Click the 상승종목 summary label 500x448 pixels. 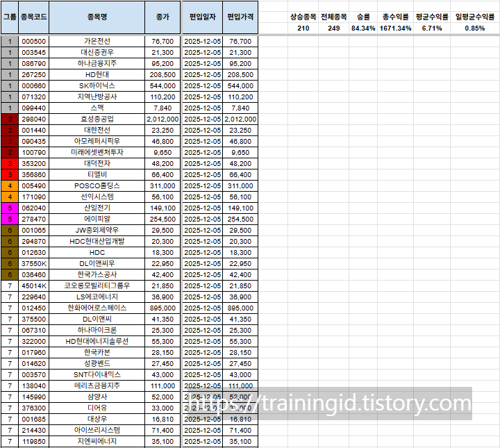[x=303, y=17]
